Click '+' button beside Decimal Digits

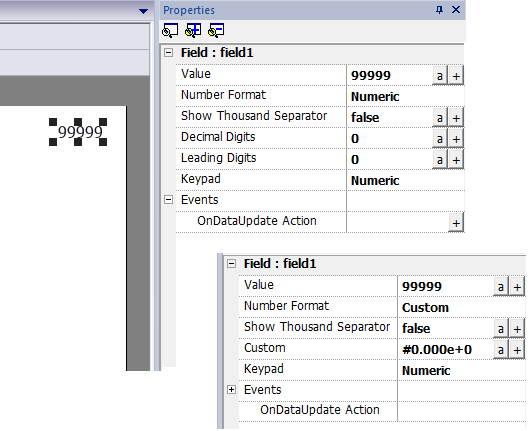click(x=456, y=139)
